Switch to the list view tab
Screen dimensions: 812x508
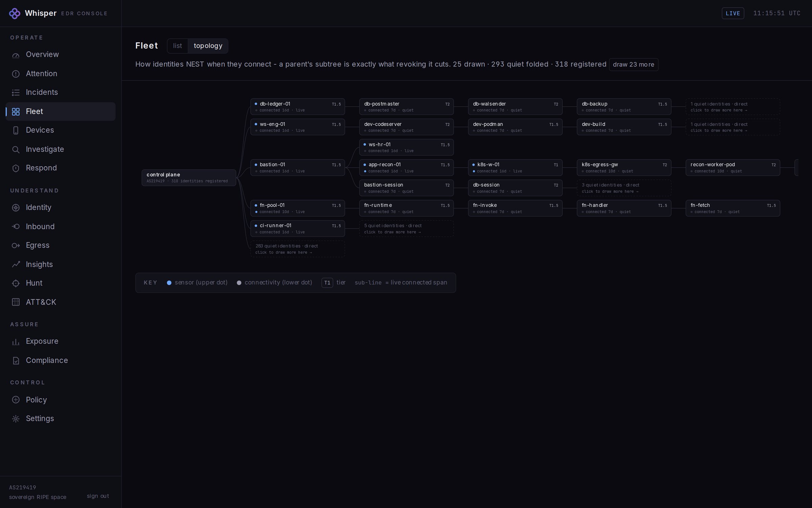177,46
